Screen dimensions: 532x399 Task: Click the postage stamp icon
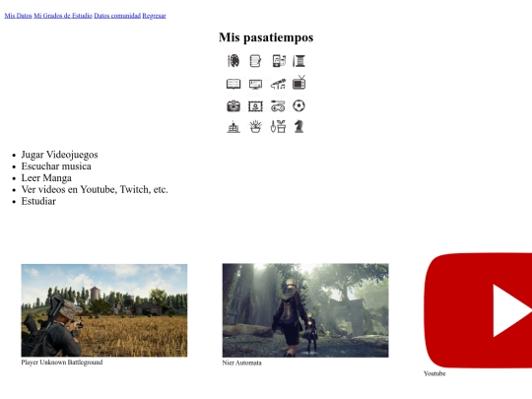255,106
